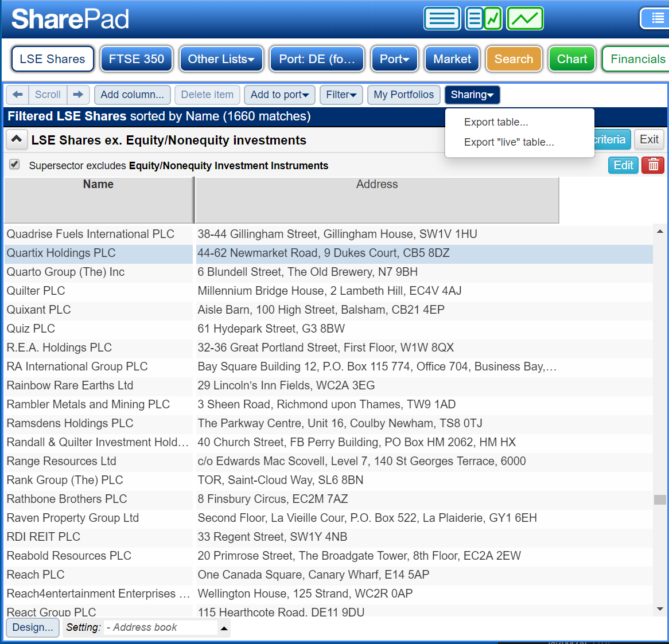Image resolution: width=669 pixels, height=644 pixels.
Task: Open the Port: DE portfolio tab
Action: click(x=317, y=59)
